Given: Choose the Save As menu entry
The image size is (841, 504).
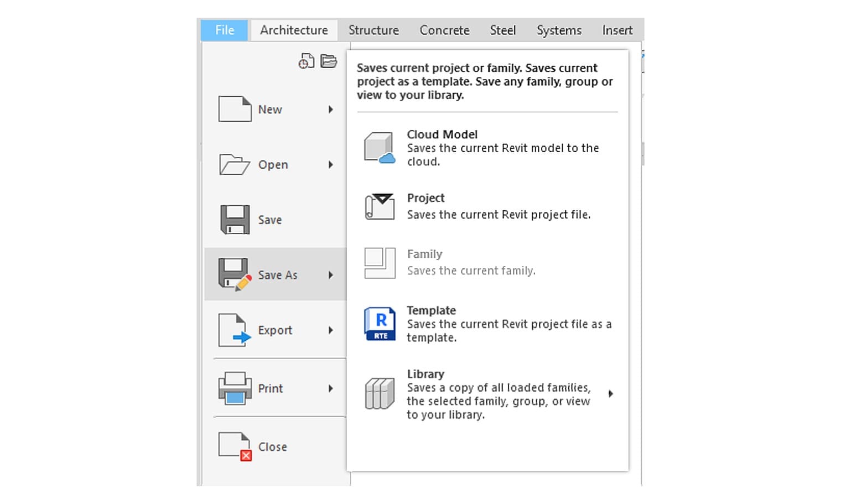Looking at the screenshot, I should (275, 274).
